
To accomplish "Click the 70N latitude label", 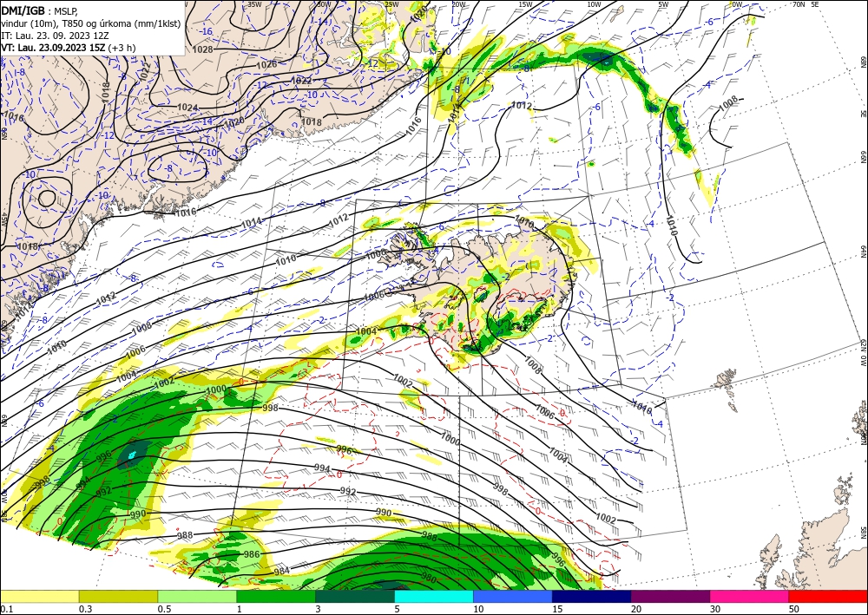I will [x=799, y=4].
